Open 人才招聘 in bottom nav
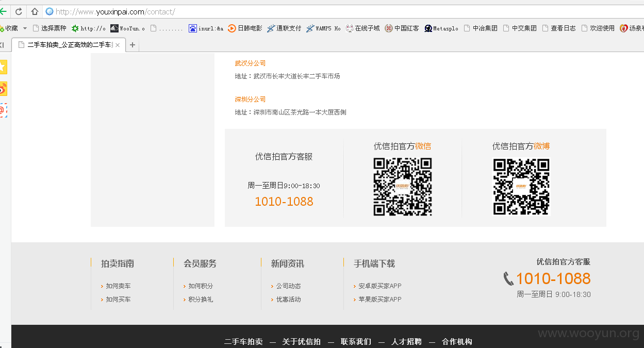The width and height of the screenshot is (644, 348). click(406, 342)
